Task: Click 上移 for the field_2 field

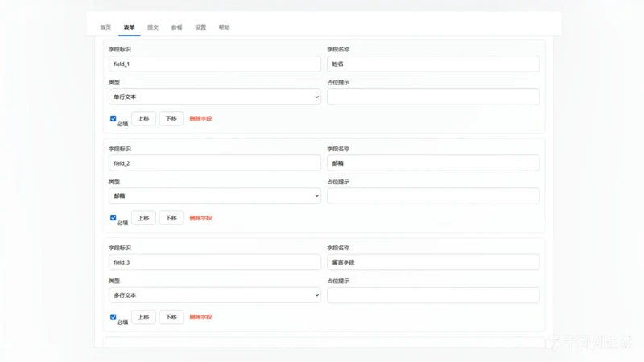Action: tap(143, 218)
